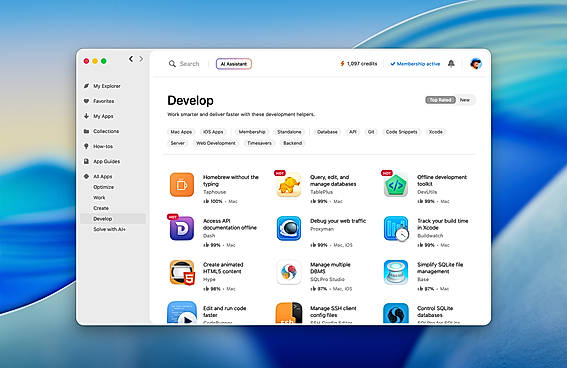Open the user profile avatar

click(x=476, y=64)
